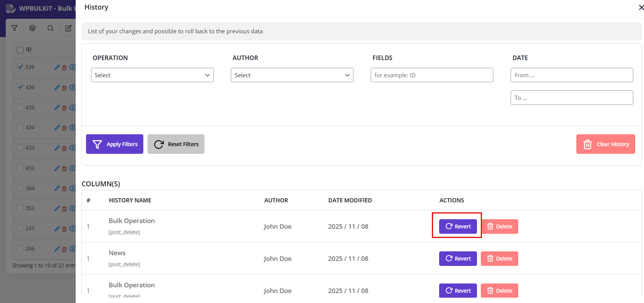The width and height of the screenshot is (644, 303).
Task: Delete the News history entry
Action: pyautogui.click(x=499, y=259)
